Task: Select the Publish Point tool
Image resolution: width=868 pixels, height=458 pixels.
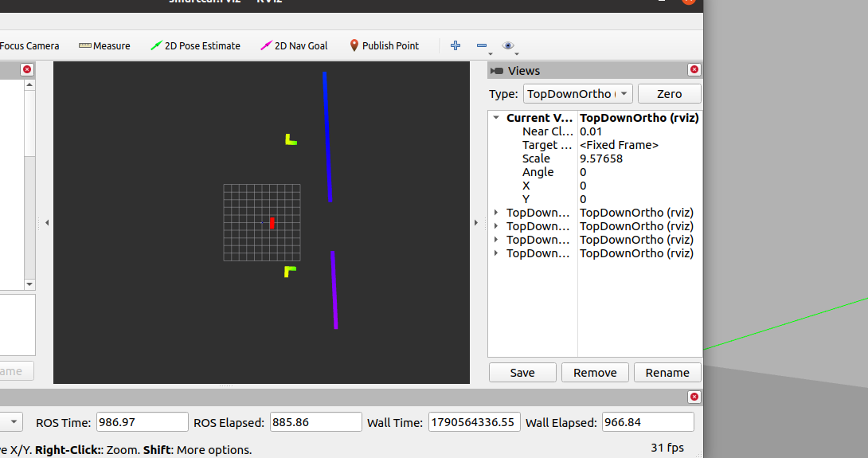Action: [x=384, y=46]
